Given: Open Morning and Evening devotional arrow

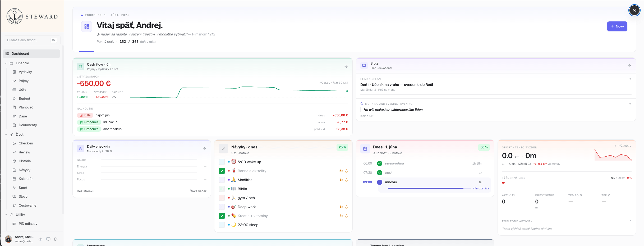Looking at the screenshot, I should click(630, 104).
